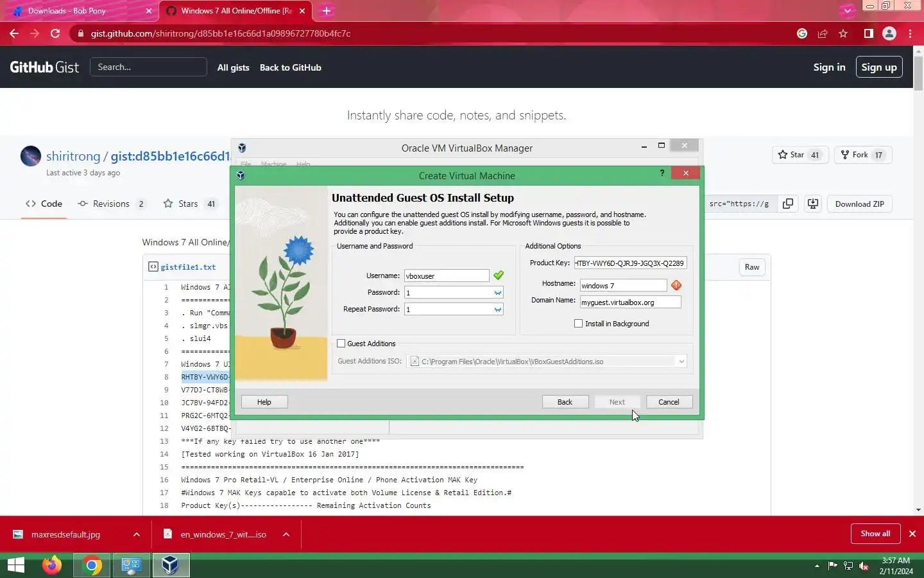
Task: Open the Code tab
Action: point(44,204)
